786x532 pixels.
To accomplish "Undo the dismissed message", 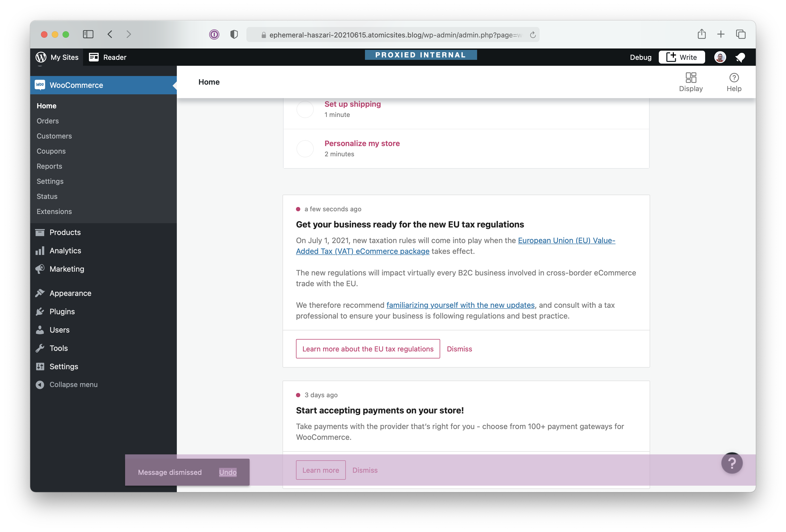I will [227, 472].
